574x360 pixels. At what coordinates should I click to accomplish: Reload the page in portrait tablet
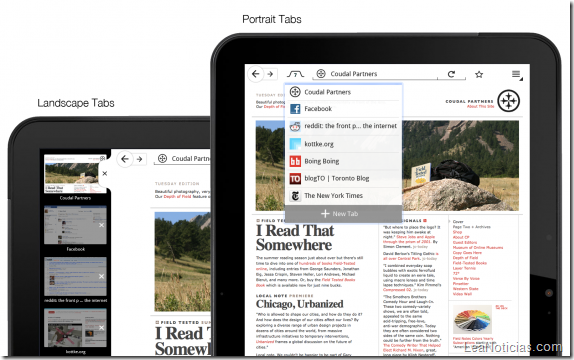click(451, 74)
